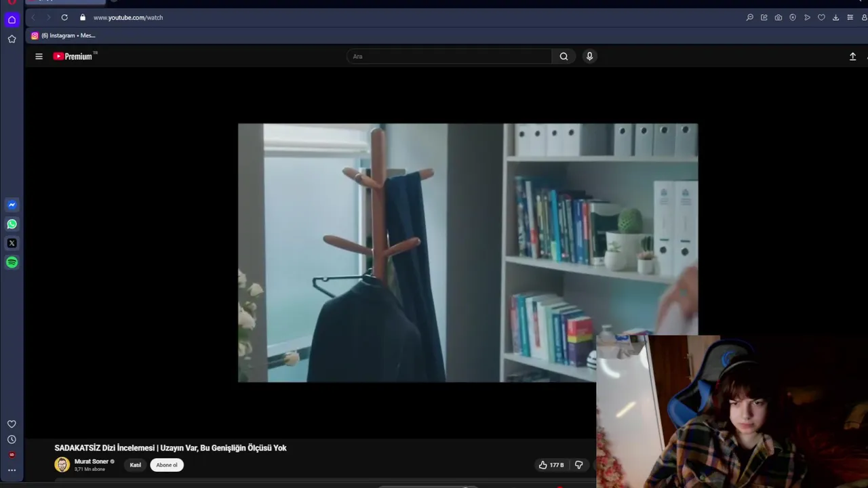Open the sidebar pinboards heart icon
868x488 pixels.
coord(12,424)
